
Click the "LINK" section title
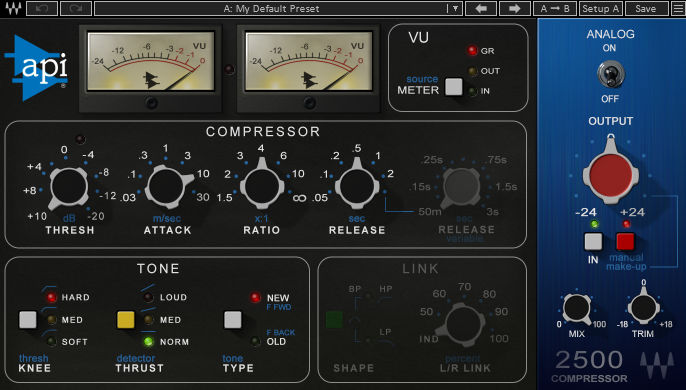pos(420,268)
